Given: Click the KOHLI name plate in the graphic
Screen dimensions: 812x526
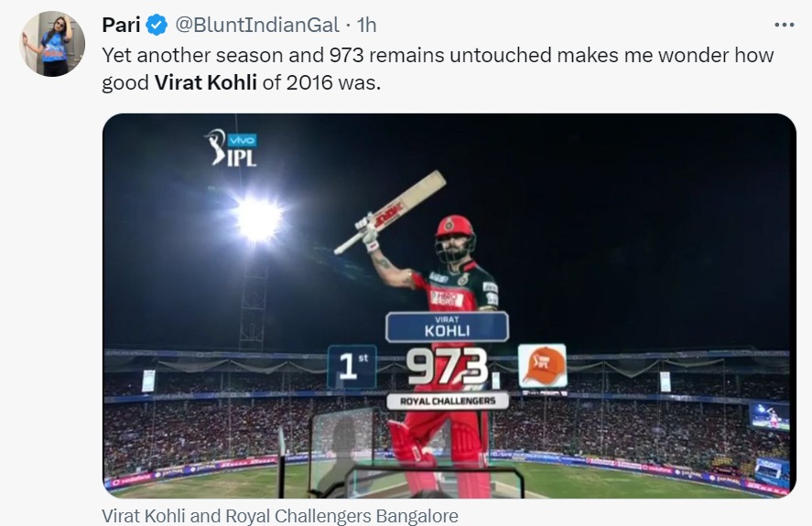Looking at the screenshot, I should click(447, 327).
